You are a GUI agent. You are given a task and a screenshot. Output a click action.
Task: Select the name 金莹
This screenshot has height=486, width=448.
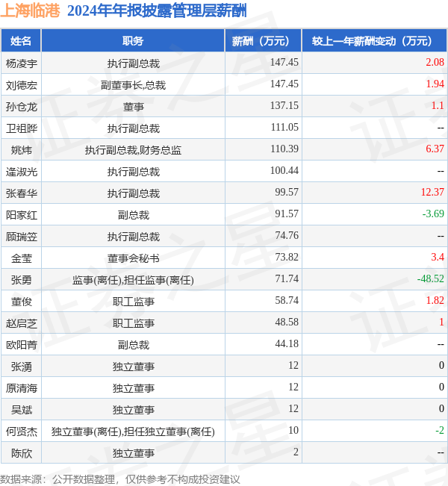point(22,258)
